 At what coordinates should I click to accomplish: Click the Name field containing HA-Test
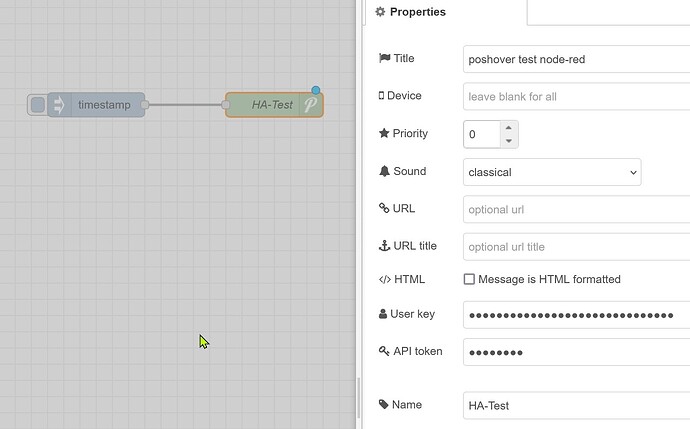(x=576, y=405)
